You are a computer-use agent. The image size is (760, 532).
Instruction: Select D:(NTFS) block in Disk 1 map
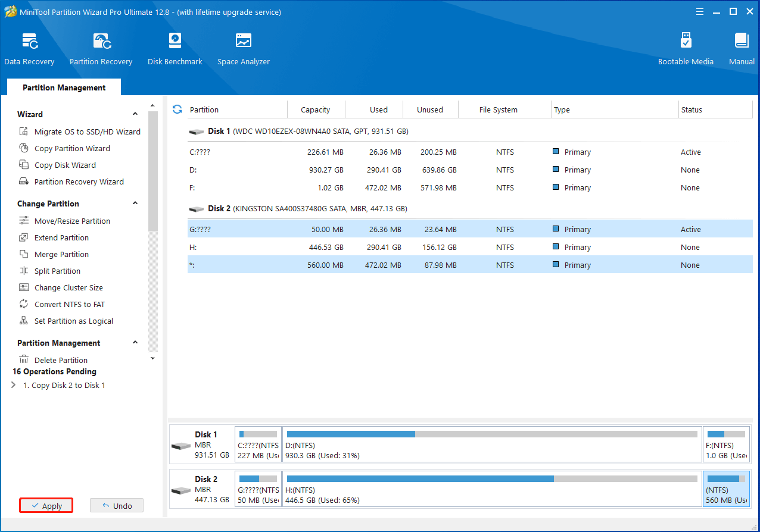492,444
